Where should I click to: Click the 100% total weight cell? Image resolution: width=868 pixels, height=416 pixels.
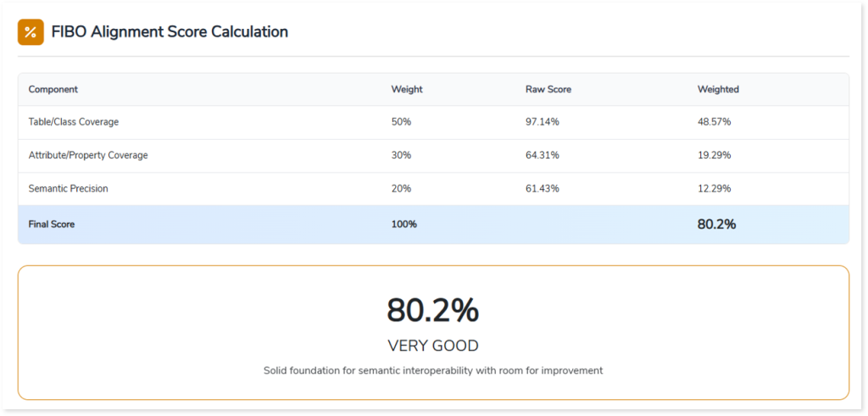(403, 225)
